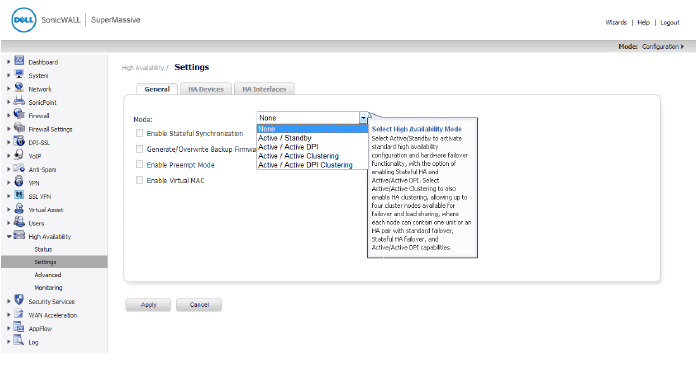Open the Log menu label
Viewport: 700px width, 367px height.
click(x=33, y=342)
